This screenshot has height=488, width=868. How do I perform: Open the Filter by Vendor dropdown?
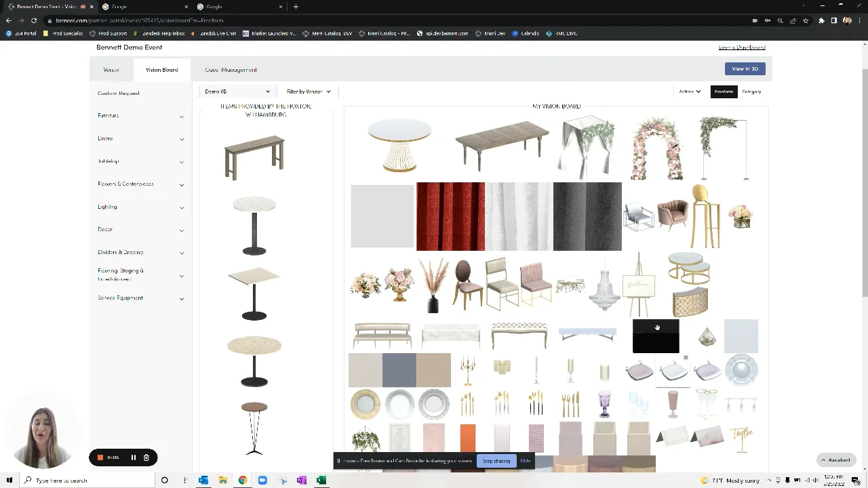[x=309, y=91]
